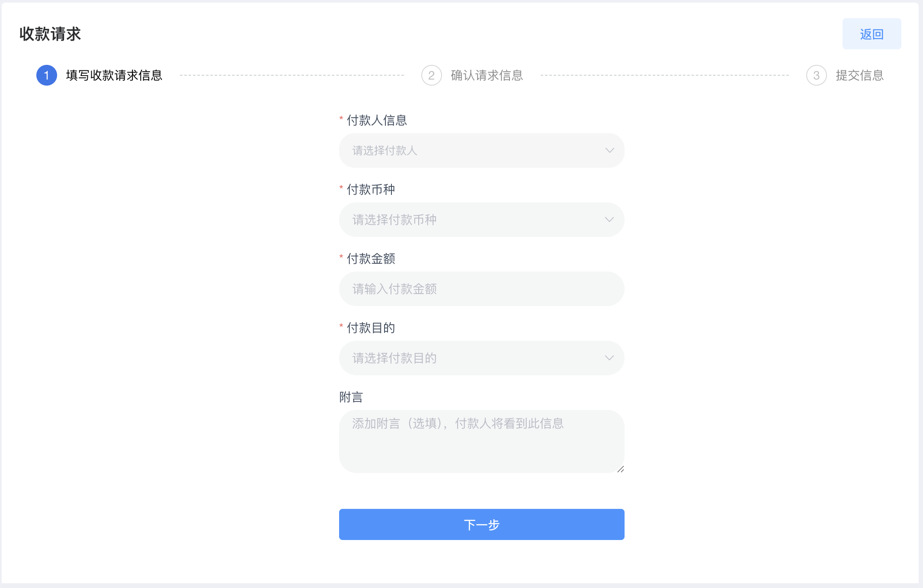
Task: Select step 2 circle icon
Action: pos(432,75)
